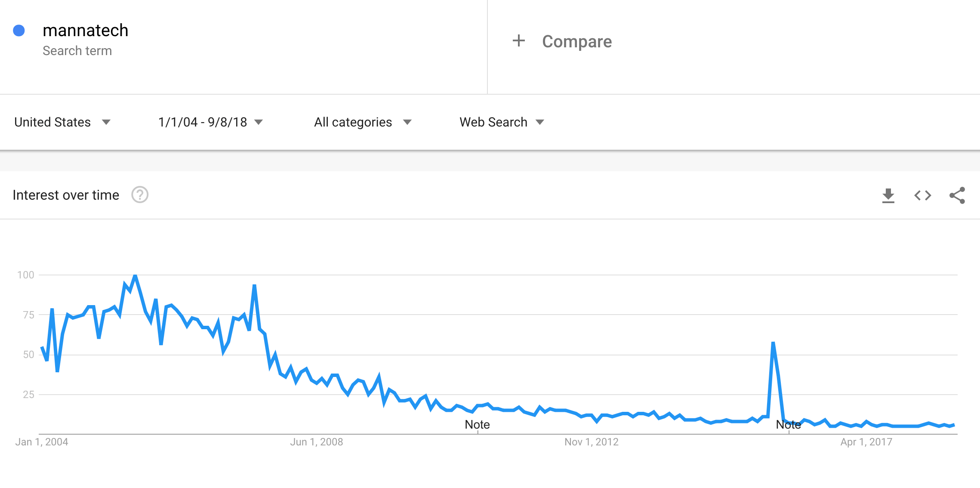Click the Note marker near 2011
The image size is (980, 488).
(477, 425)
